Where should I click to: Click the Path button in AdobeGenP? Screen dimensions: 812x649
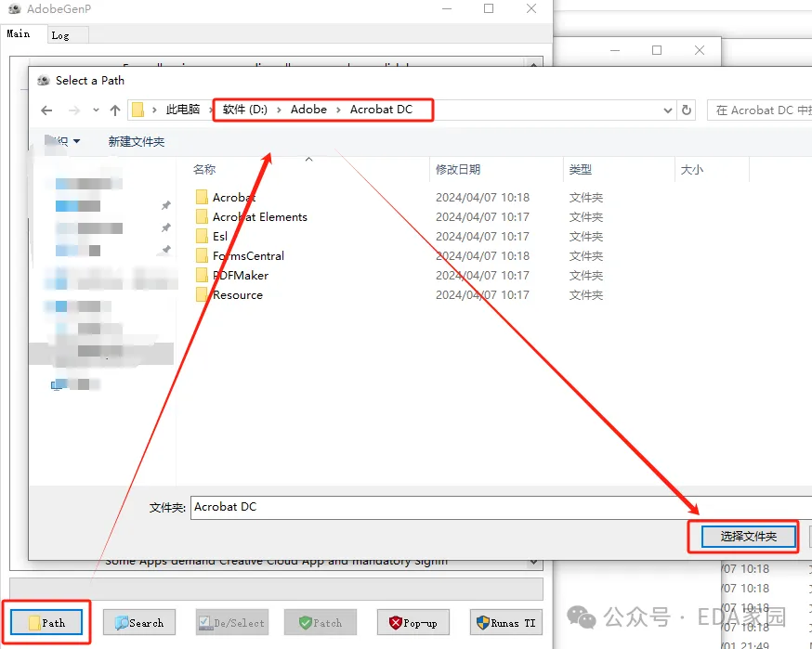(46, 622)
